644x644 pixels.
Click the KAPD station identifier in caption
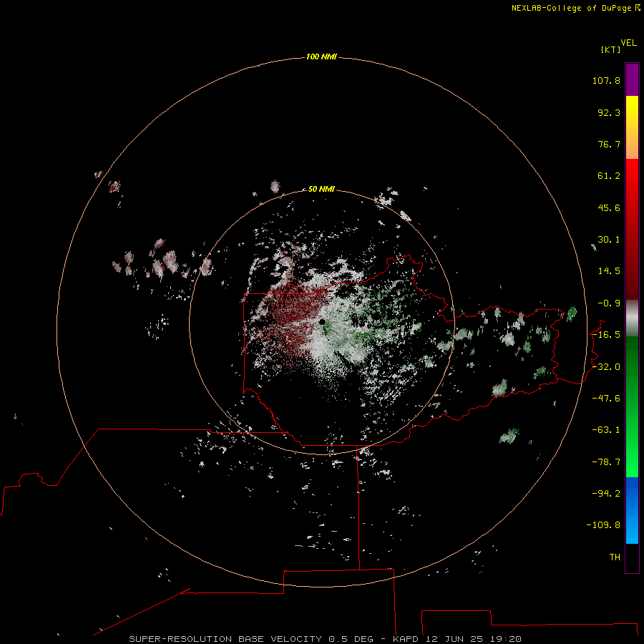click(406, 639)
